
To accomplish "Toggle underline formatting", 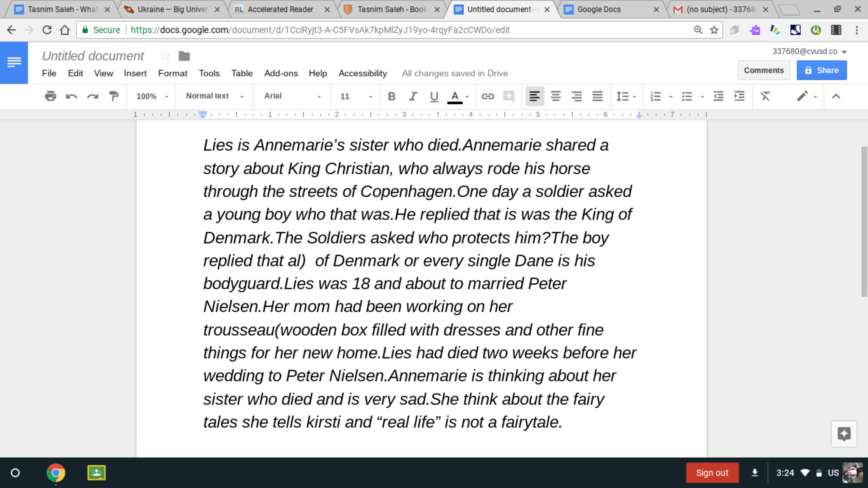I will [x=434, y=96].
